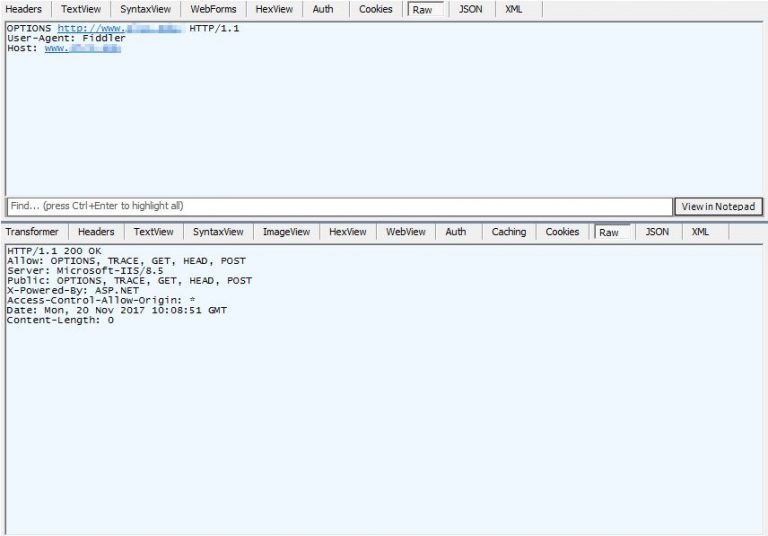768x536 pixels.
Task: Click the OPTIONS request URL link
Action: click(120, 28)
